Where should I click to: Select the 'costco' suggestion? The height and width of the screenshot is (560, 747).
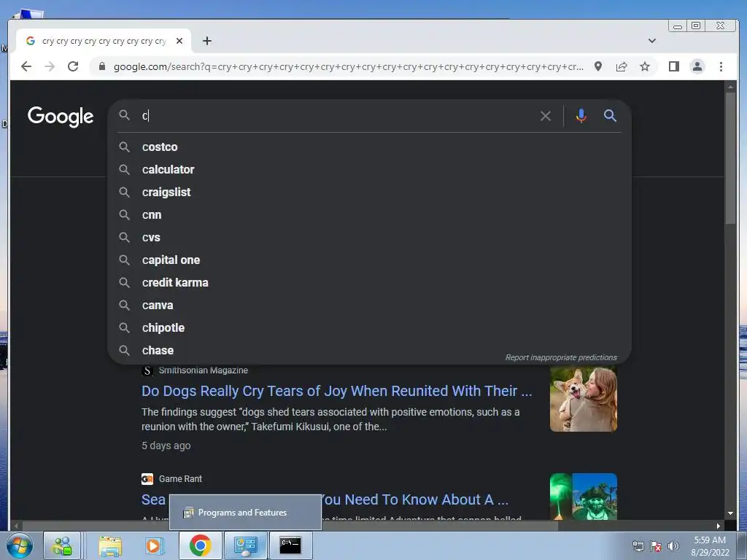coord(370,147)
